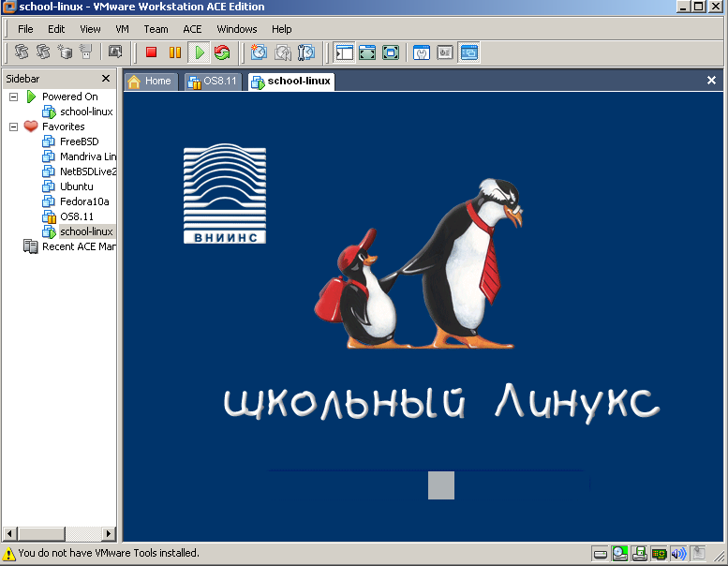
Task: Switch to the Home tab
Action: [151, 82]
